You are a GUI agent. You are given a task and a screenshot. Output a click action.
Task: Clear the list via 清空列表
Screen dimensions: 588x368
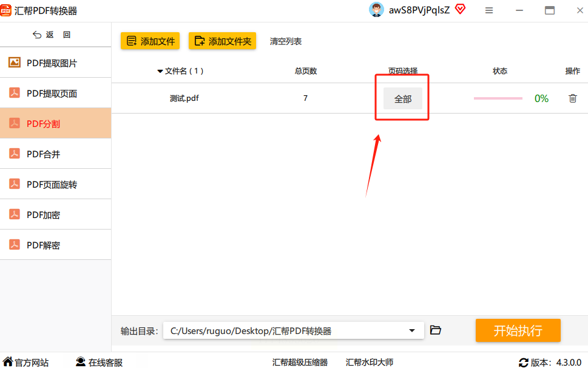pos(286,41)
